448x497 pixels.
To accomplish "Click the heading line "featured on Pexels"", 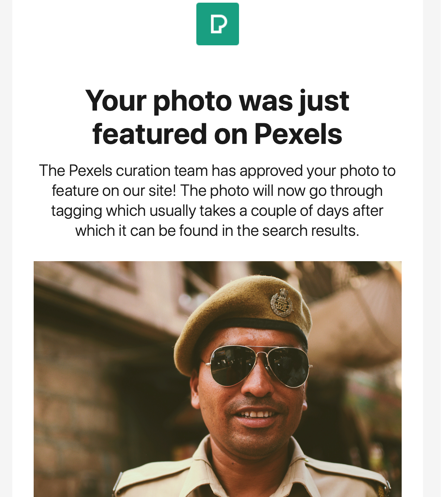I will click(x=217, y=134).
